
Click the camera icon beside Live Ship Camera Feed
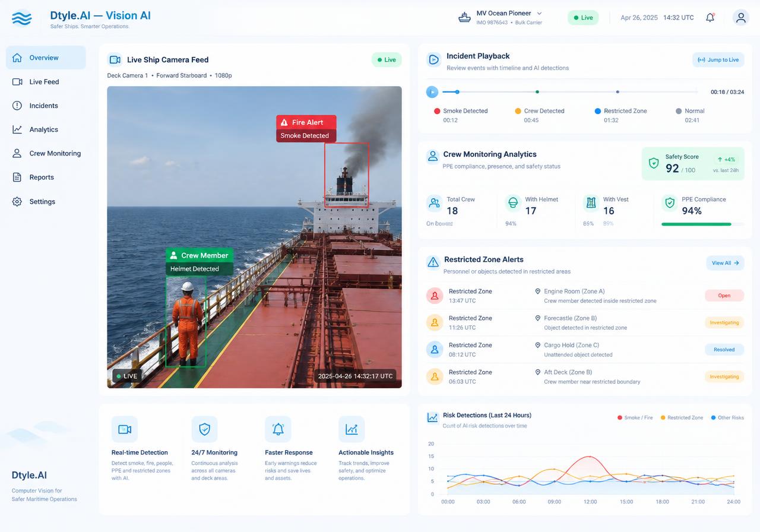[x=115, y=59]
